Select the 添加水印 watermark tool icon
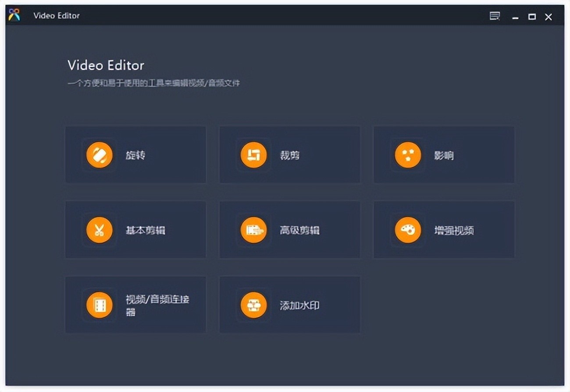 [253, 305]
